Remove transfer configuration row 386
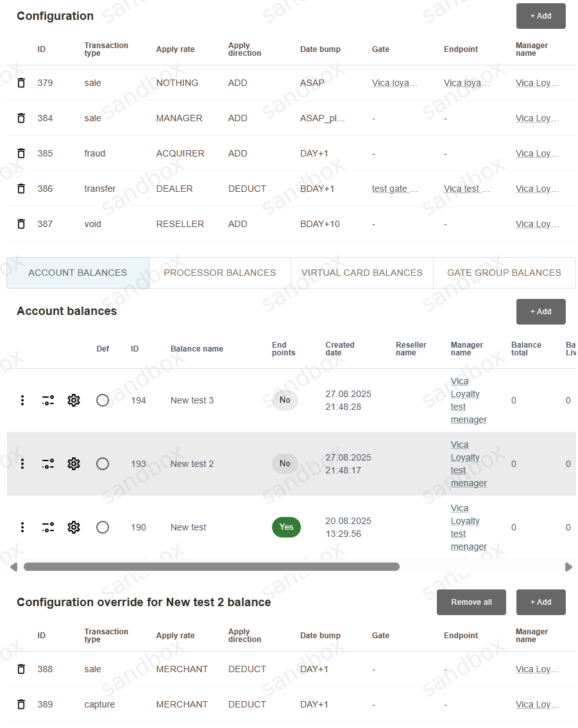The width and height of the screenshot is (578, 728). click(21, 189)
